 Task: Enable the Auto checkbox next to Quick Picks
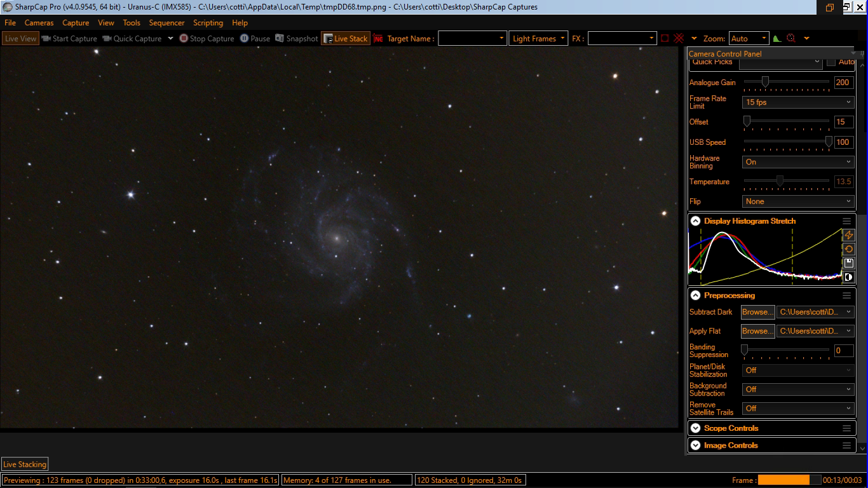(x=831, y=62)
